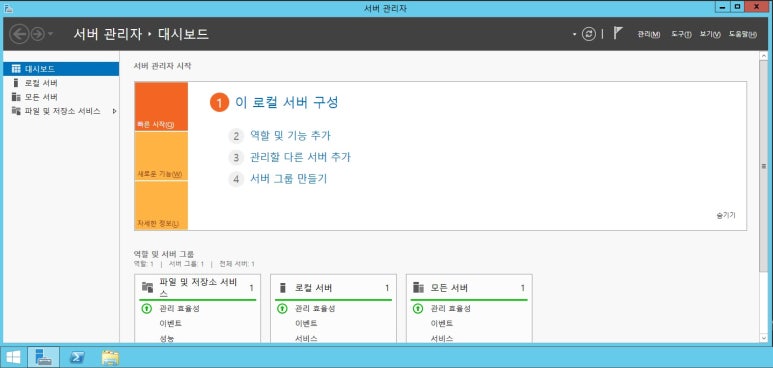
Task: Select 대시보드 in the sidebar
Action: [61, 69]
